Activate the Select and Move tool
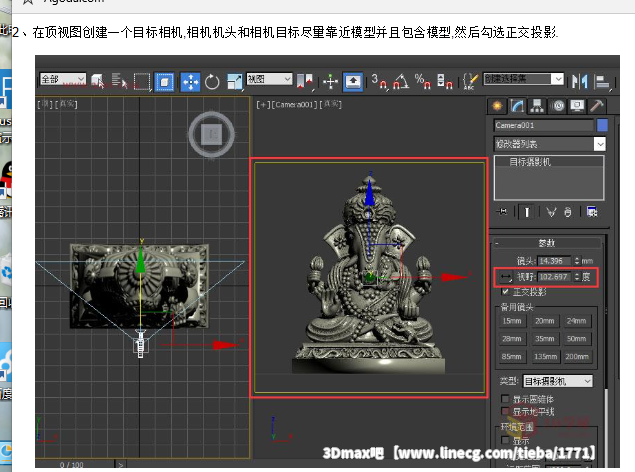 click(190, 82)
